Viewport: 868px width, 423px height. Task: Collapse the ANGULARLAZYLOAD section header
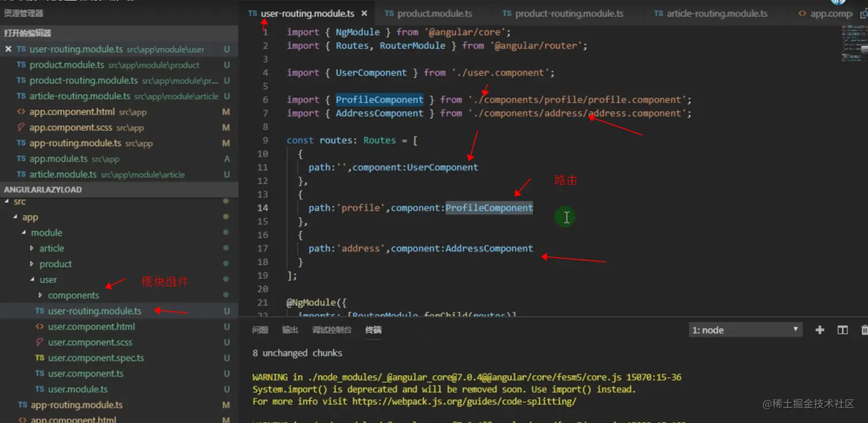click(119, 189)
